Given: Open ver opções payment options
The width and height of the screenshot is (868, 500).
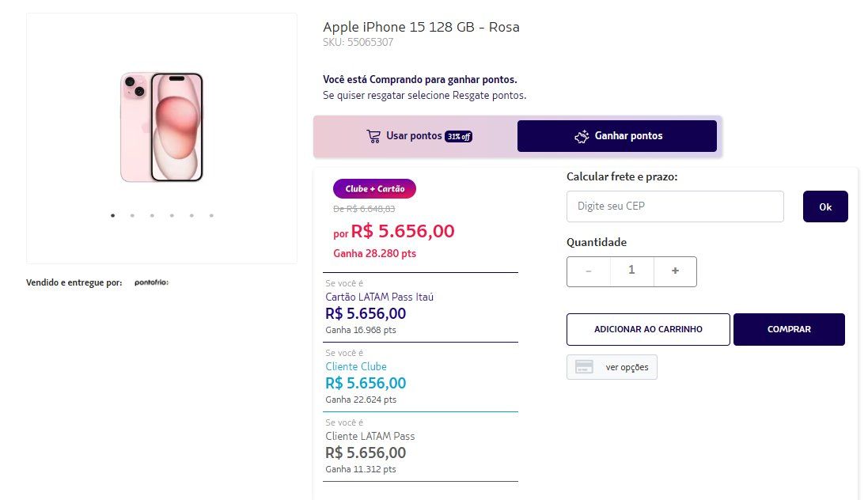Looking at the screenshot, I should click(x=612, y=367).
